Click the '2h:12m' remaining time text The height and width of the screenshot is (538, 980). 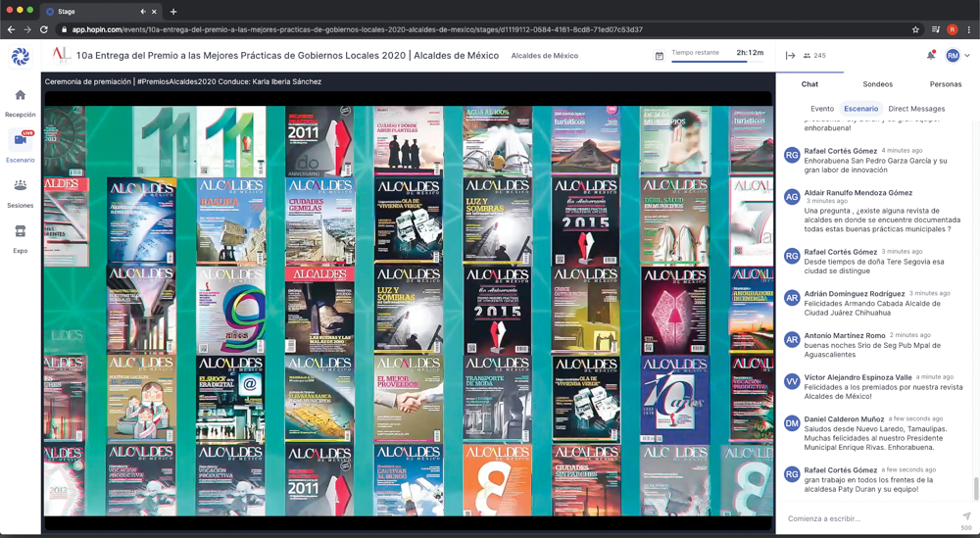click(x=750, y=53)
